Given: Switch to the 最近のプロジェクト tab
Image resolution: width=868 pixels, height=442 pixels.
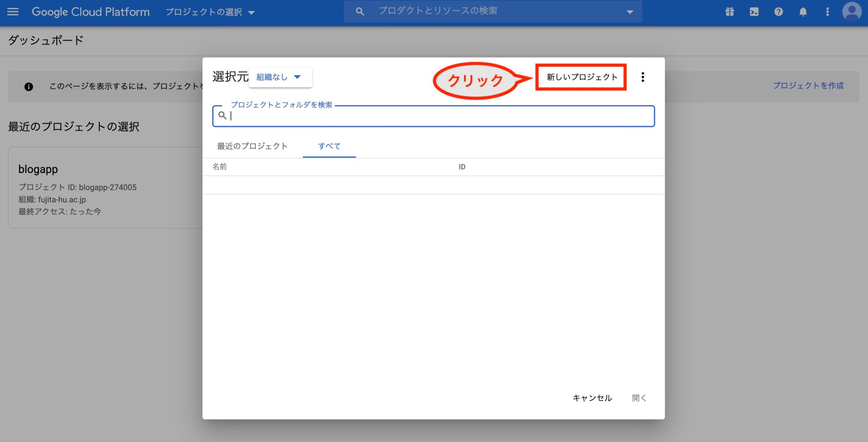Looking at the screenshot, I should [253, 146].
